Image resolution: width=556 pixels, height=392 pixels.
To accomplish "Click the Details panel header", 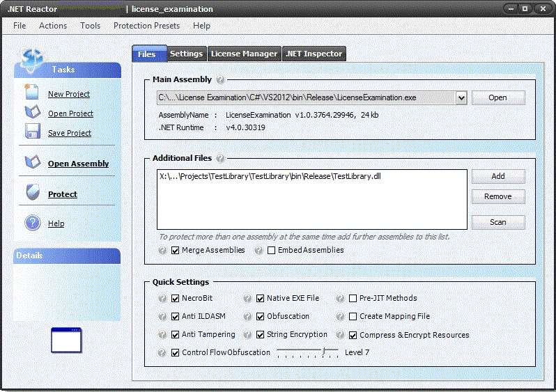I will (x=67, y=256).
